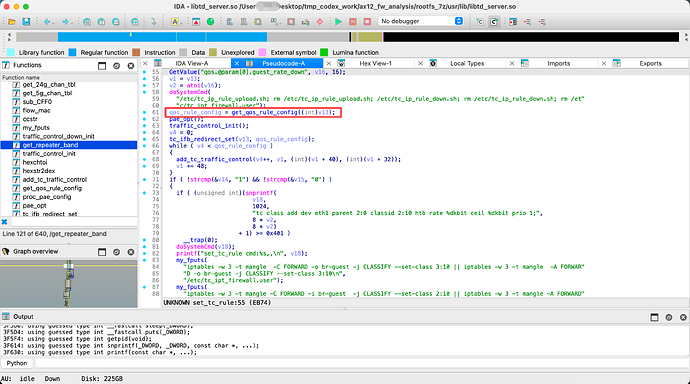
Task: Select my_fputs function in list
Action: [36, 128]
